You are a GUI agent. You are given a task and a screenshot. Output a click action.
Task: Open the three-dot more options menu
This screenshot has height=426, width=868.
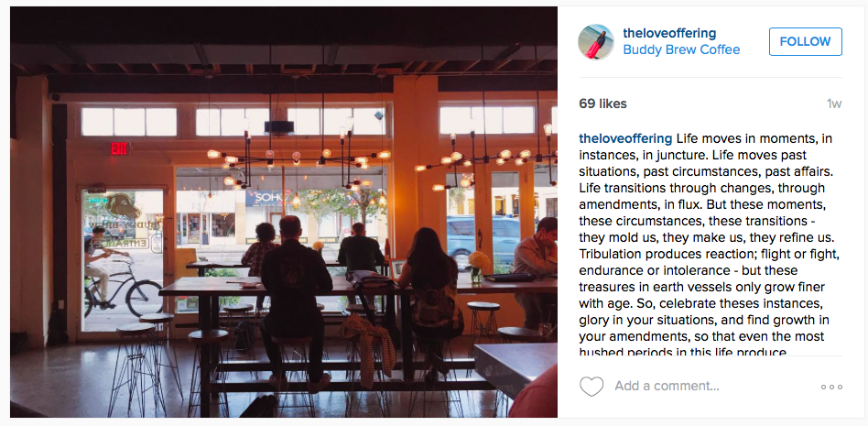click(831, 387)
